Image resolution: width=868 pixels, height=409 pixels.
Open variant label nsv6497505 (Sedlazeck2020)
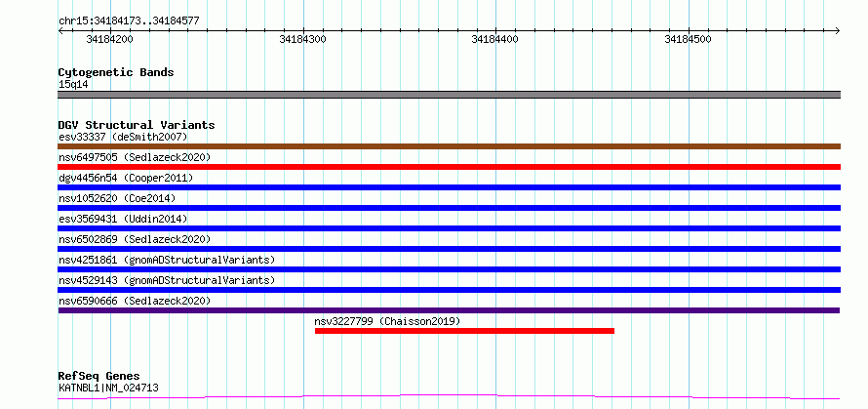135,157
